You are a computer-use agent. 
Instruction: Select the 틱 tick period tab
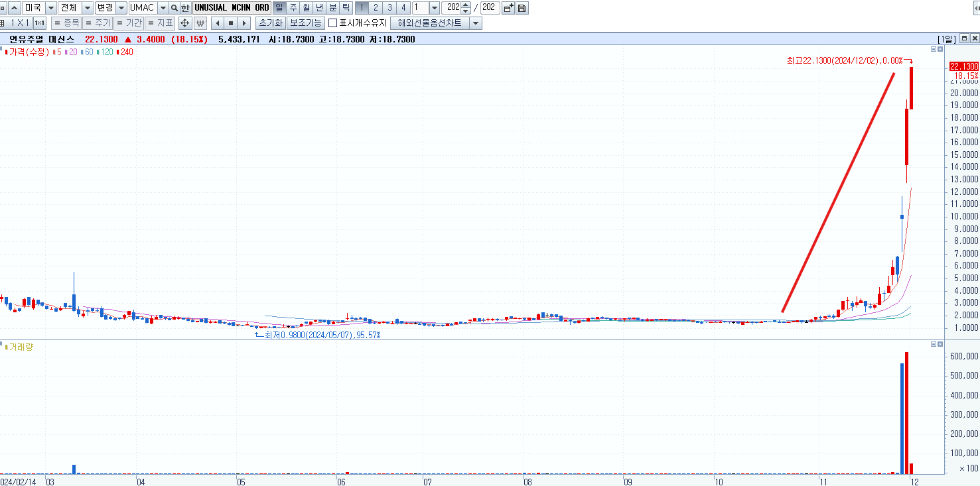(346, 8)
